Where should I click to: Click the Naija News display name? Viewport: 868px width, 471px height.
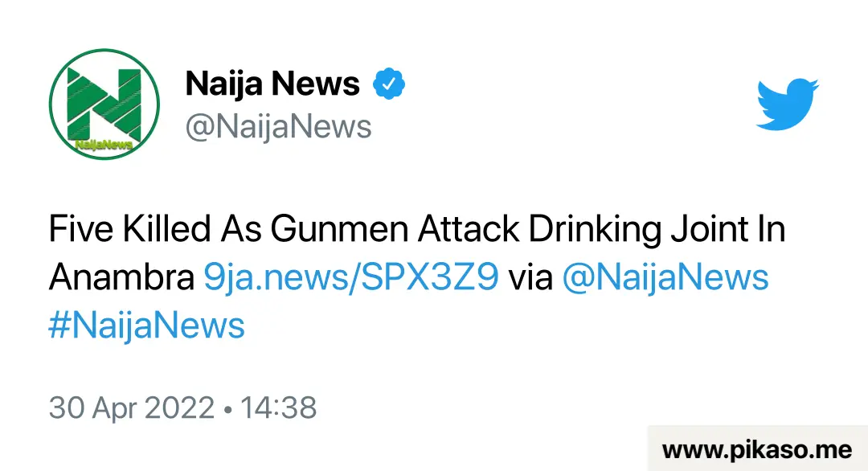[272, 84]
